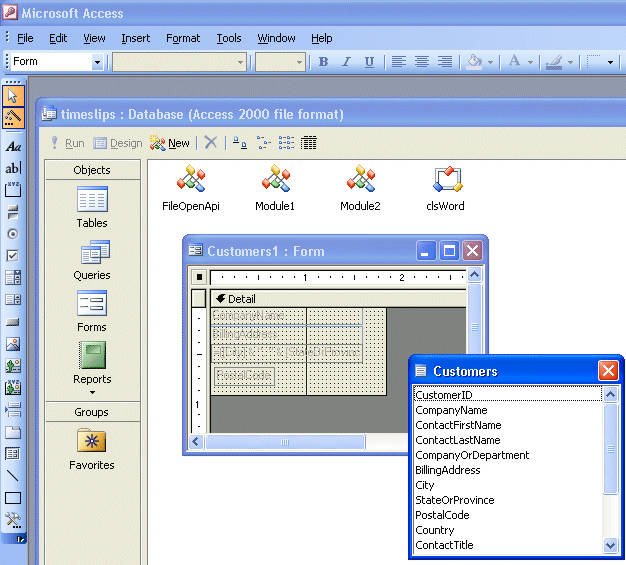Open the Fill/Back Color dropdown arrow
This screenshot has height=565, width=626.
pyautogui.click(x=490, y=62)
